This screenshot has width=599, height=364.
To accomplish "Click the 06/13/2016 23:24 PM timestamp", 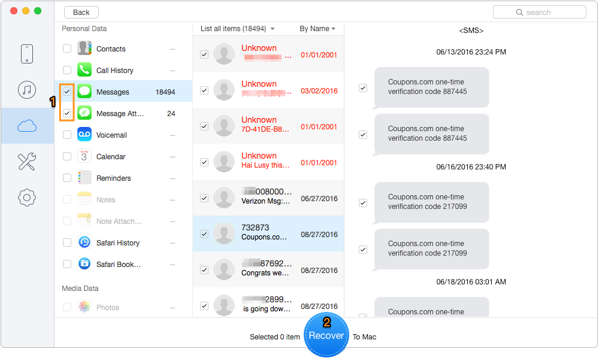I will [471, 52].
